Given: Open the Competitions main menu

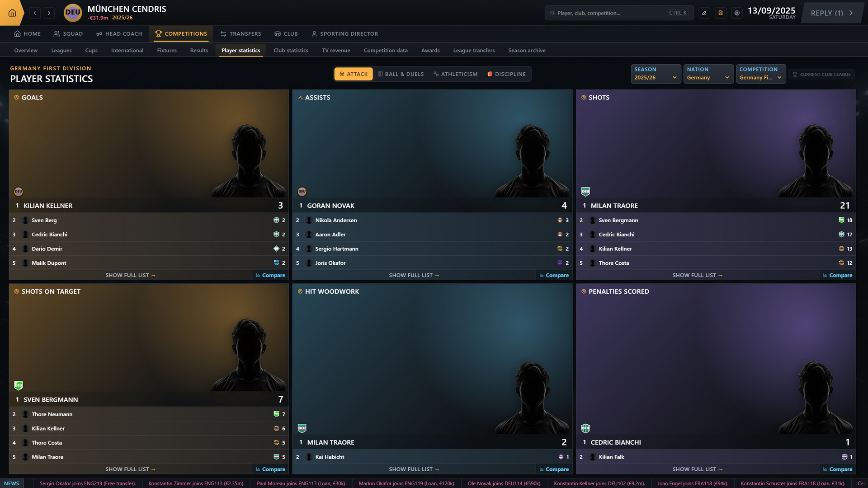Looking at the screenshot, I should pos(181,34).
